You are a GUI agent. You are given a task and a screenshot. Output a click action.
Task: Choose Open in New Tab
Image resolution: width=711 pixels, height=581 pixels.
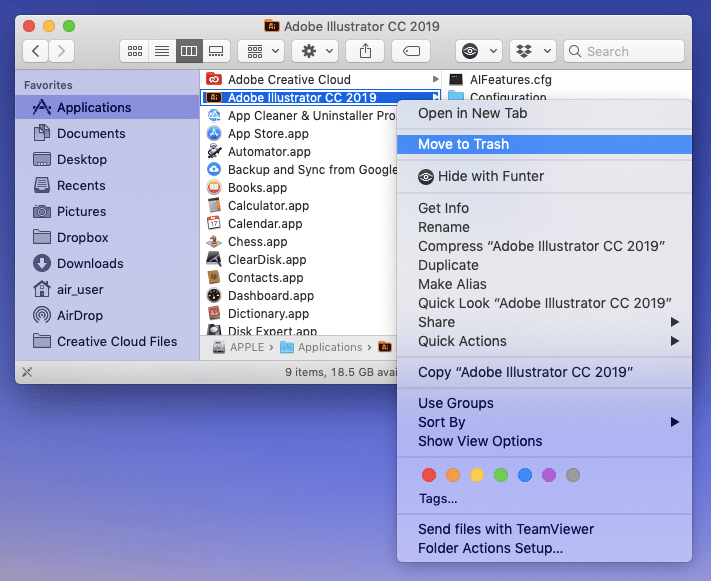click(x=544, y=113)
